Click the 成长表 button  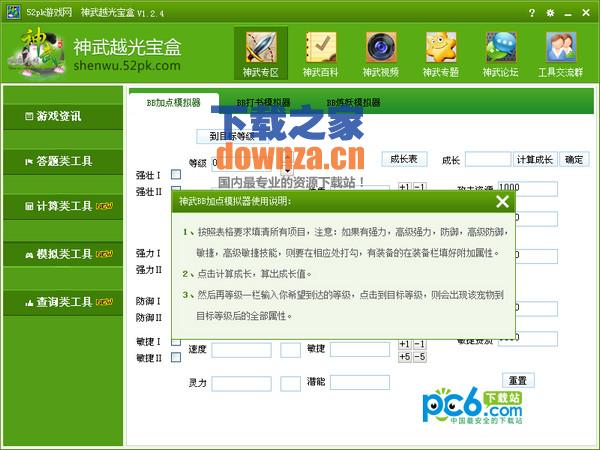pyautogui.click(x=404, y=159)
